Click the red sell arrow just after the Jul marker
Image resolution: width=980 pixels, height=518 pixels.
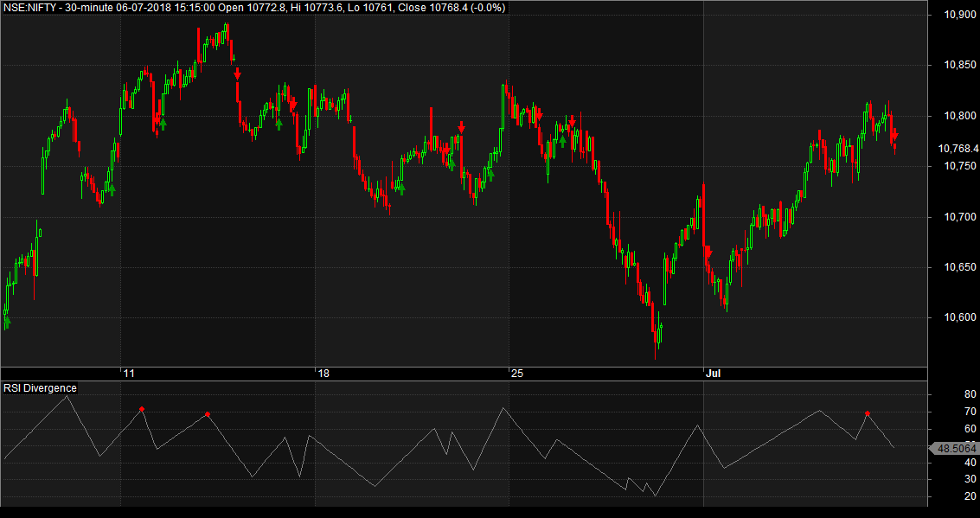(x=708, y=253)
